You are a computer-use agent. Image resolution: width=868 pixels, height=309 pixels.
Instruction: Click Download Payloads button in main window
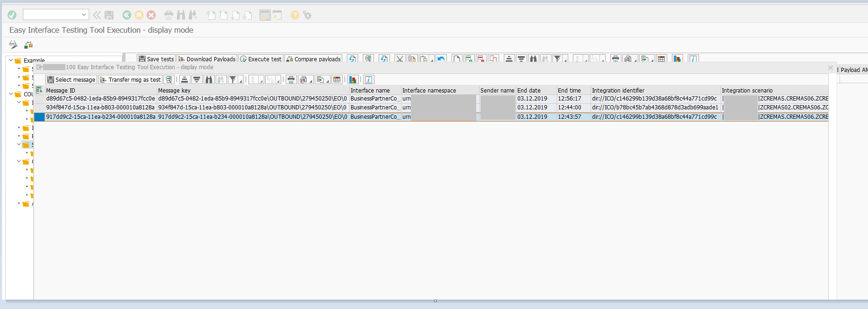(207, 59)
